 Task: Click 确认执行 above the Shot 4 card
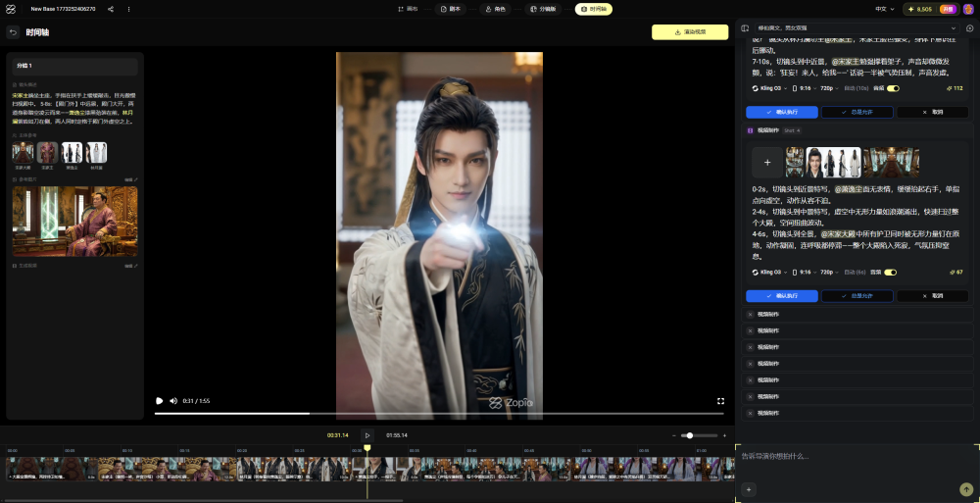click(x=782, y=112)
